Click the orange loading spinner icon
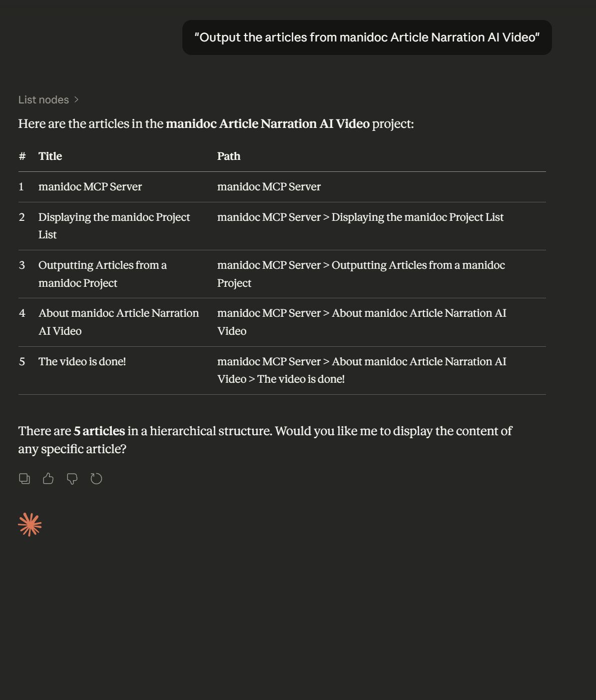596x700 pixels. coord(29,524)
